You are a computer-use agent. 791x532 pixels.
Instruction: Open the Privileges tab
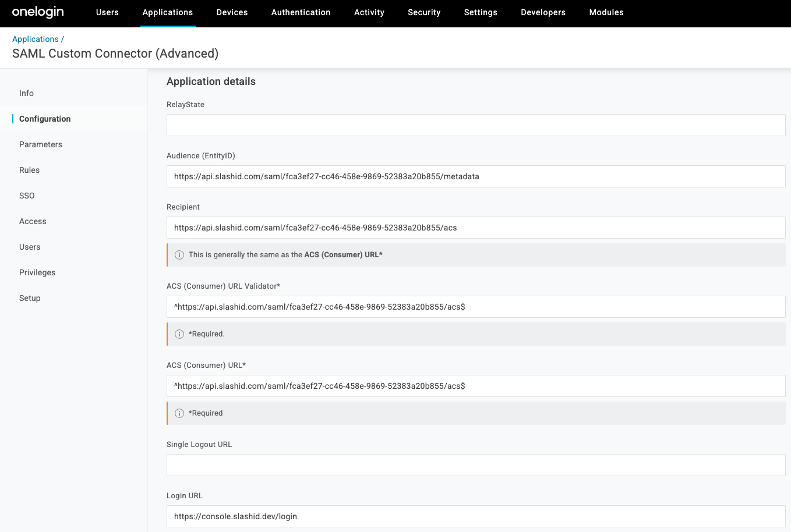[37, 272]
